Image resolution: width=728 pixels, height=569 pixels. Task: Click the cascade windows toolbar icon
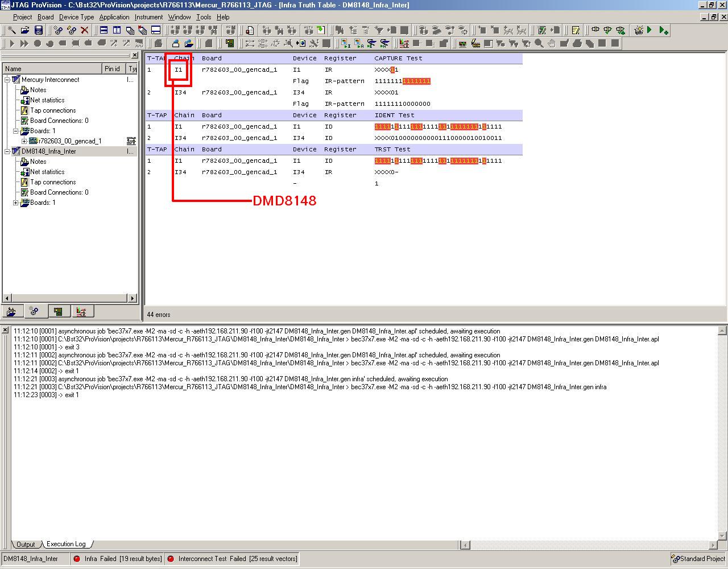point(130,30)
